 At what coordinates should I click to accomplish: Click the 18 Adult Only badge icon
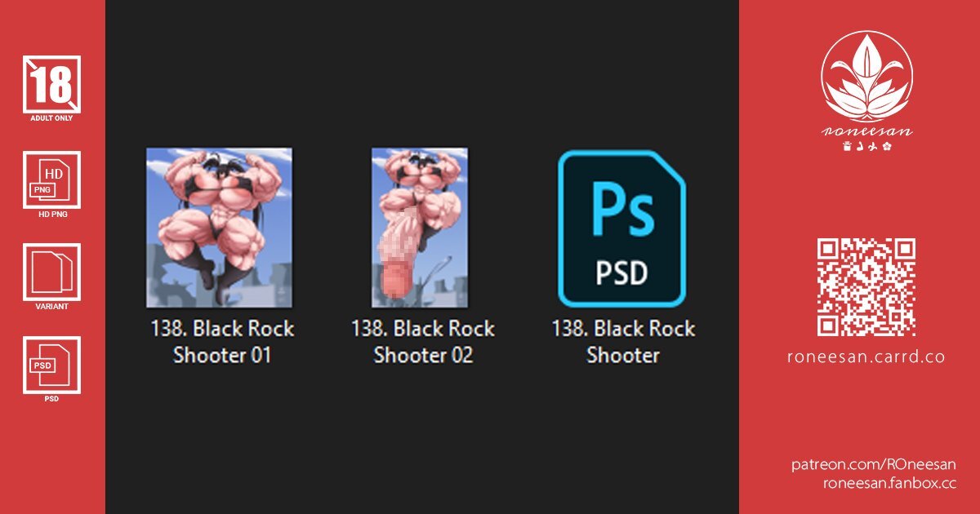pyautogui.click(x=52, y=84)
